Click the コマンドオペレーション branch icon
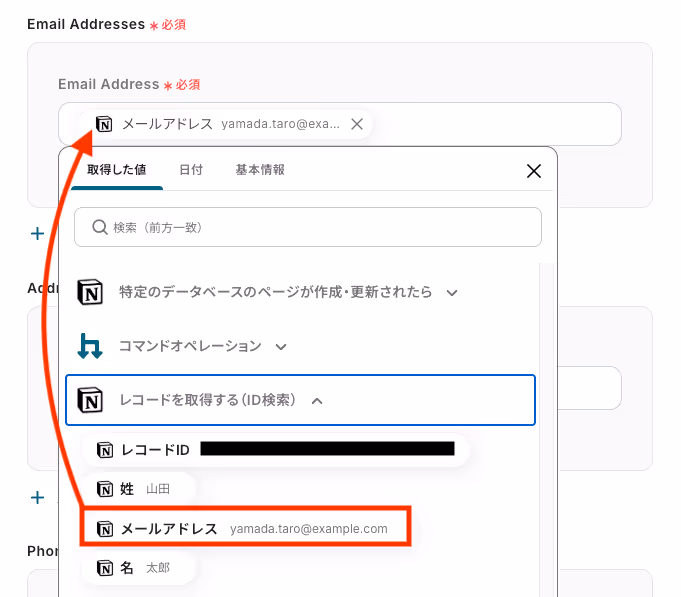 click(90, 346)
